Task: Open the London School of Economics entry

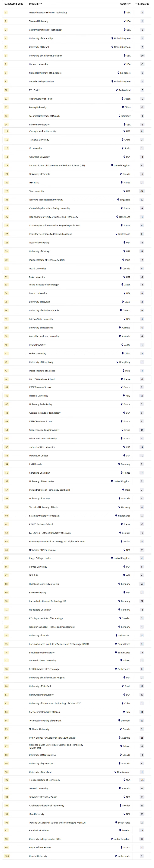Action: coord(57,165)
